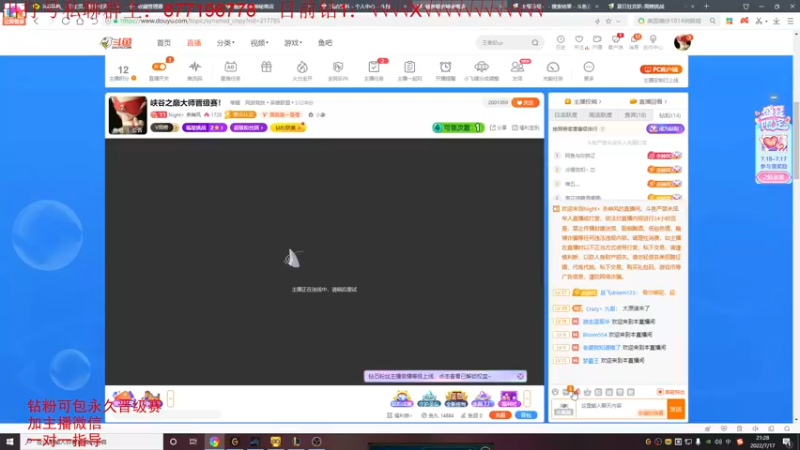Expand the purple 2-star challenge badge
The image size is (800, 450).
[x=204, y=128]
